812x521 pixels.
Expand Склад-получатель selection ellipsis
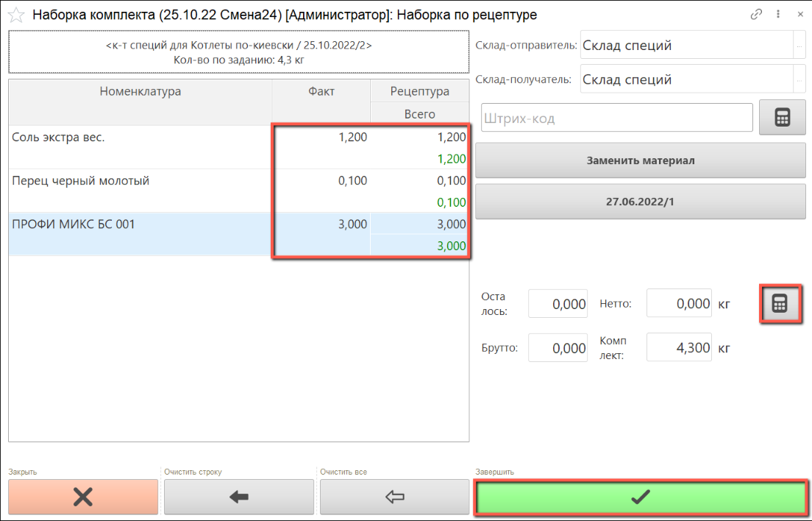[x=799, y=80]
